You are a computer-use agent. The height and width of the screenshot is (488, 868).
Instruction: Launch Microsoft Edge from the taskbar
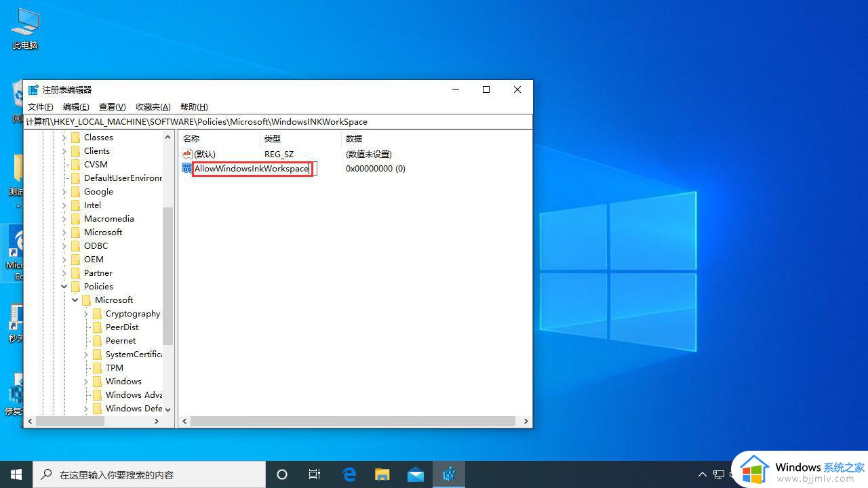click(349, 474)
